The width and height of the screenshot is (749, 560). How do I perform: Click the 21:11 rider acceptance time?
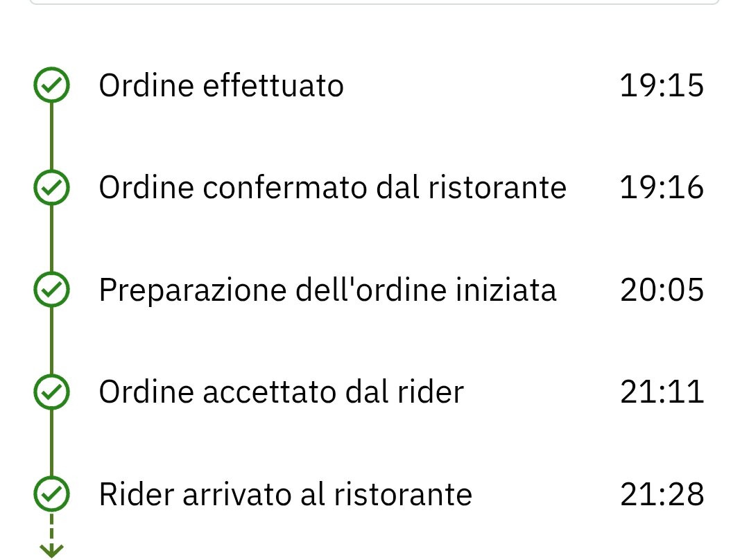point(661,392)
